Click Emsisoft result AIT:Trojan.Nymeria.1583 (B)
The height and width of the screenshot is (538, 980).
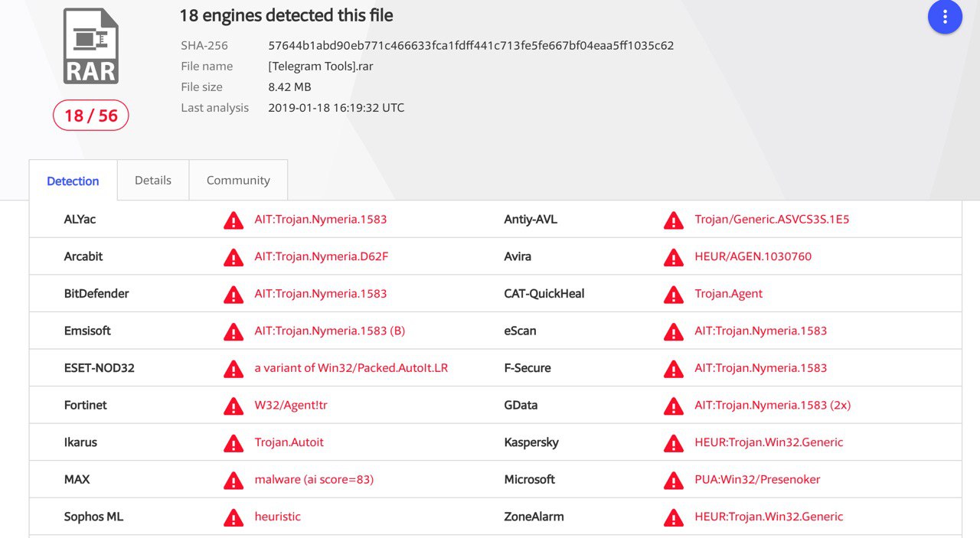pyautogui.click(x=330, y=331)
